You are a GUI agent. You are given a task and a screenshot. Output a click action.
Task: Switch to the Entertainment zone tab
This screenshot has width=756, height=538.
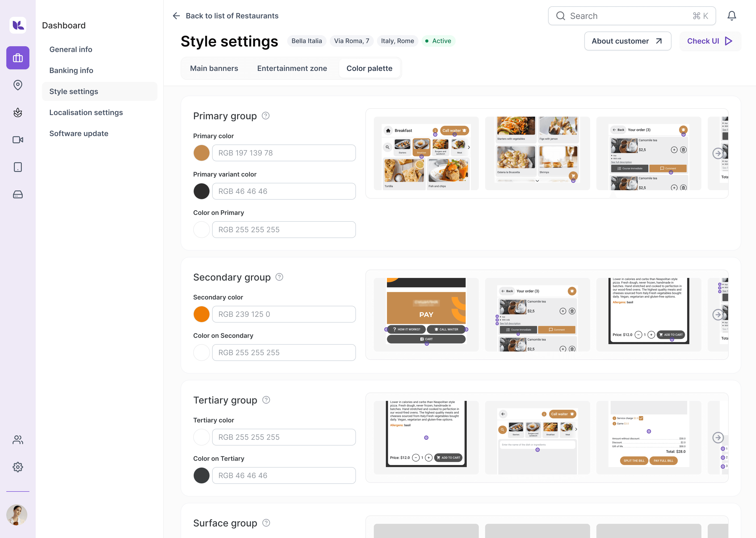click(292, 68)
